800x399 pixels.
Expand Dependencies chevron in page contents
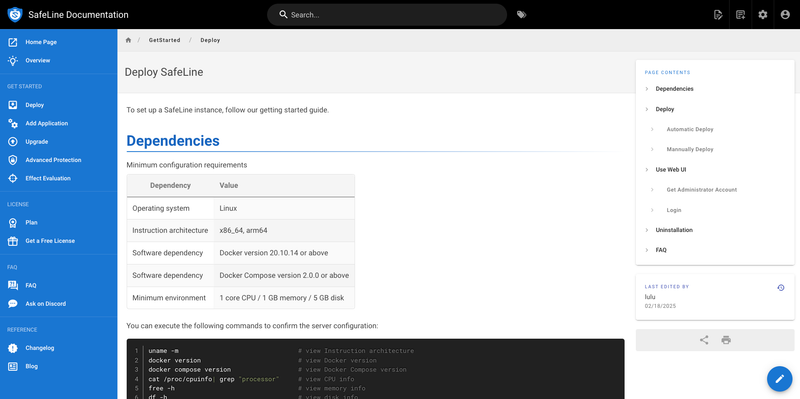pyautogui.click(x=646, y=89)
